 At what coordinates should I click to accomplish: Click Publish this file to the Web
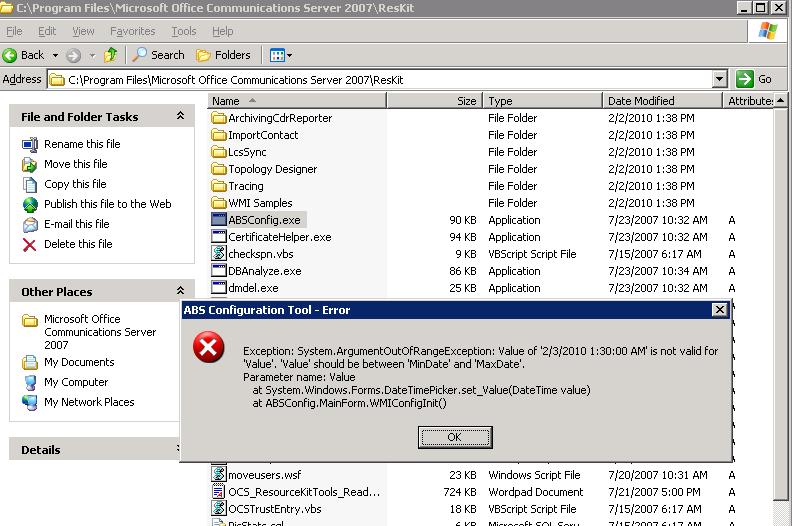108,204
